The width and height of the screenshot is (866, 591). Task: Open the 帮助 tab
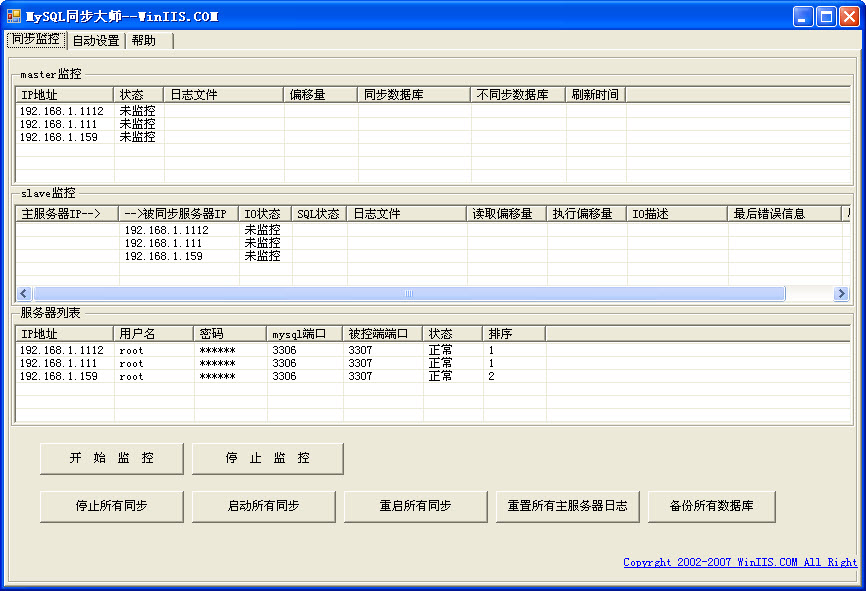click(144, 41)
